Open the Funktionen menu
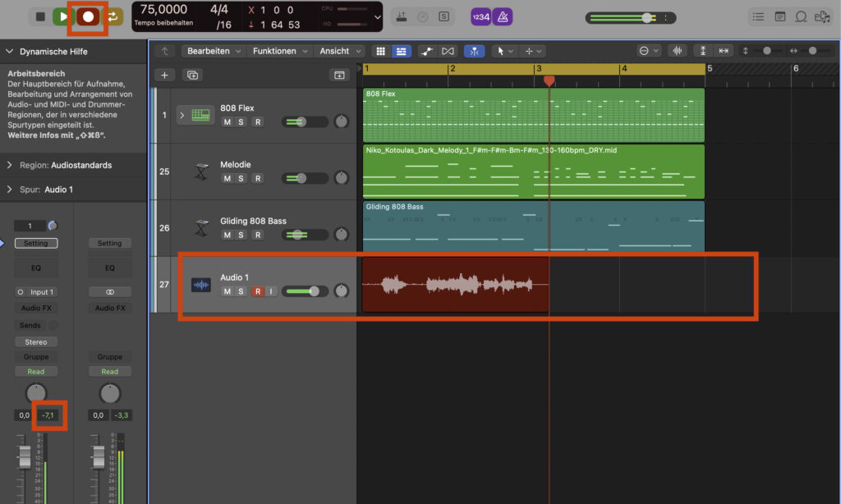This screenshot has height=504, width=841. tap(280, 51)
